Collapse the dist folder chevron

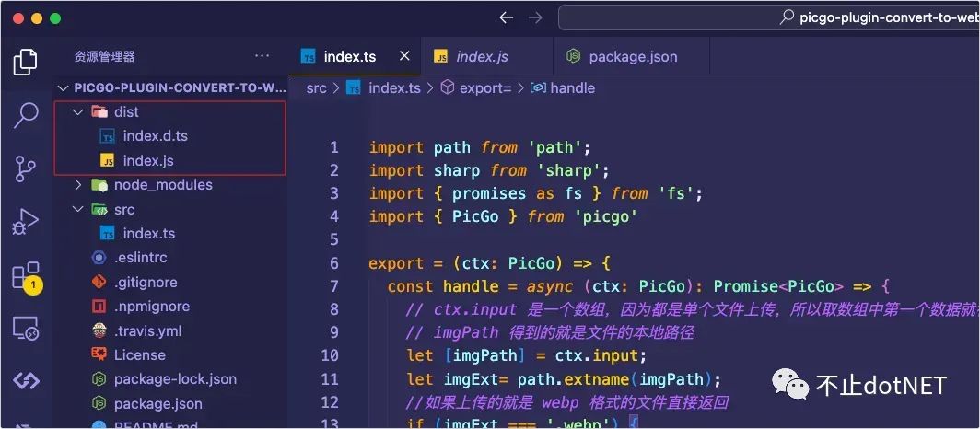78,112
